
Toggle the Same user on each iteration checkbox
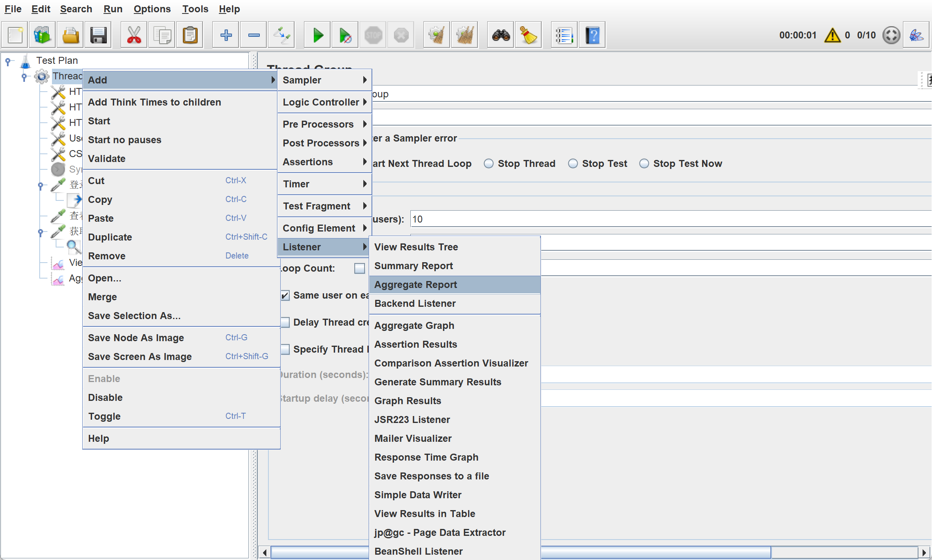pos(285,295)
